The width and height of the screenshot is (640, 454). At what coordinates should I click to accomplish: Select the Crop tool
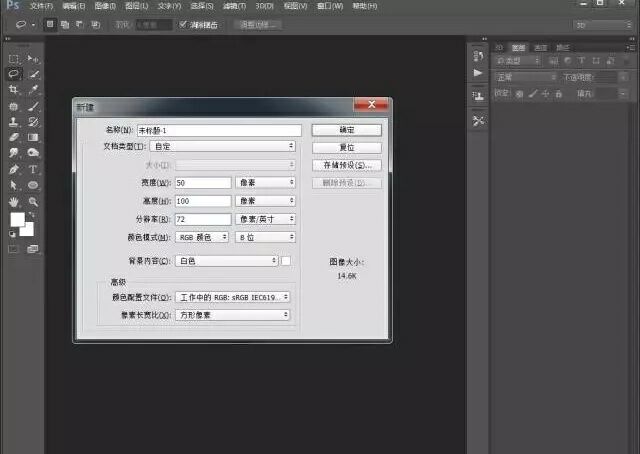coord(14,90)
